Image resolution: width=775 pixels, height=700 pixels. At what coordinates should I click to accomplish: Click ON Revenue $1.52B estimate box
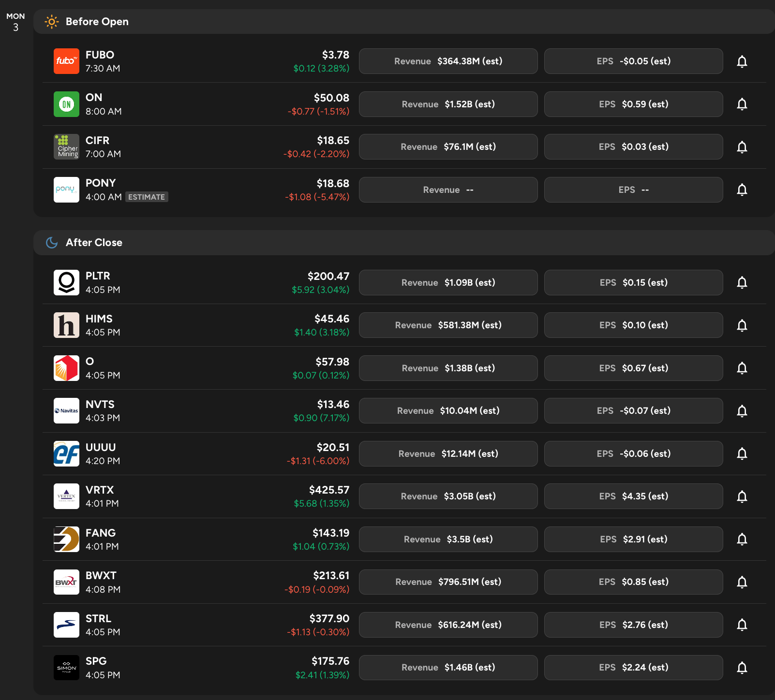point(448,104)
